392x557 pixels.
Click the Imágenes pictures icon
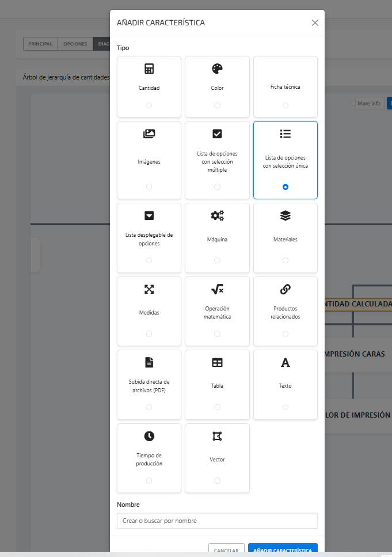tap(149, 134)
